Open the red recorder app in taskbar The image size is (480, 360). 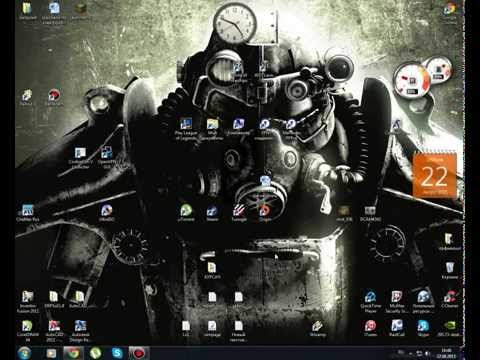[x=139, y=353]
